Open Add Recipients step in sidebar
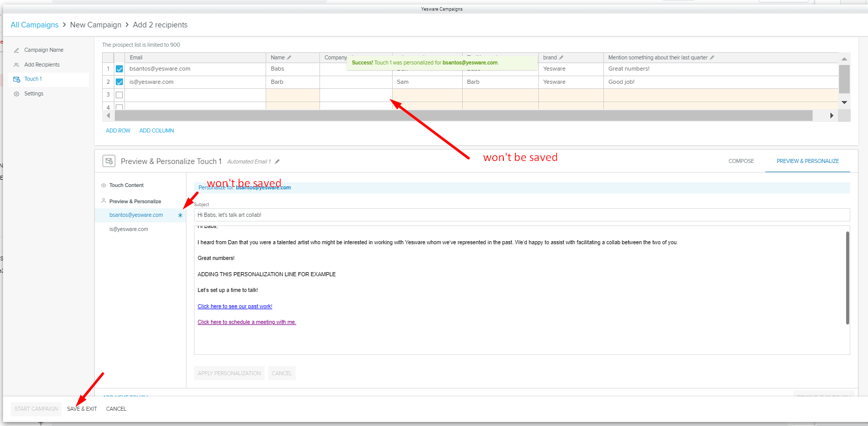868x426 pixels. point(42,65)
